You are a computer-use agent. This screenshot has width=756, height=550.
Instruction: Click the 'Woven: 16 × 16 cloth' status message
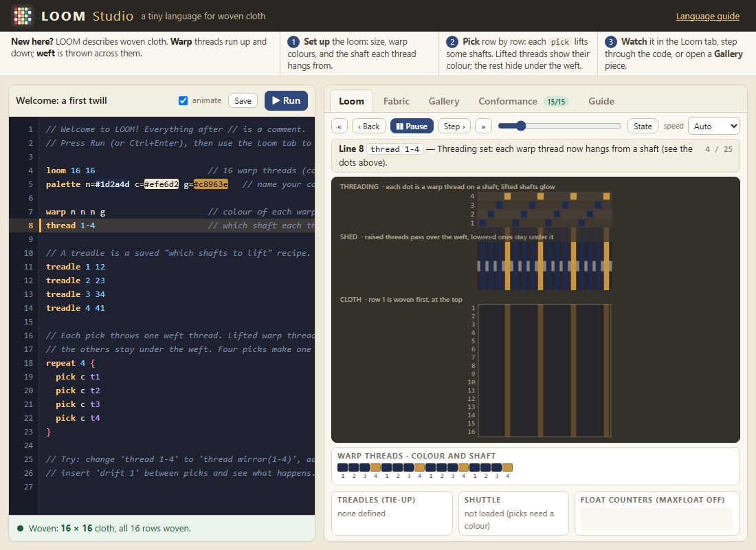110,528
